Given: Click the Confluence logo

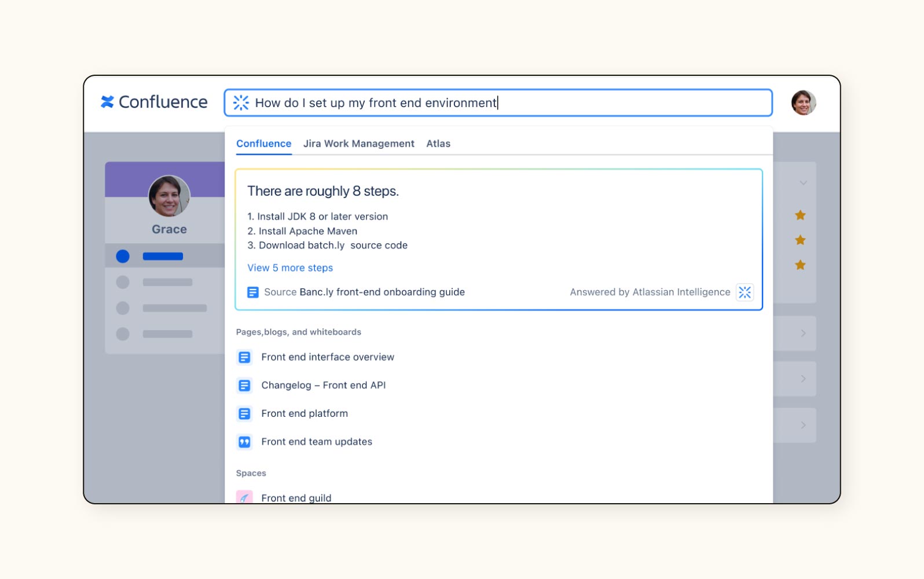Looking at the screenshot, I should (154, 102).
